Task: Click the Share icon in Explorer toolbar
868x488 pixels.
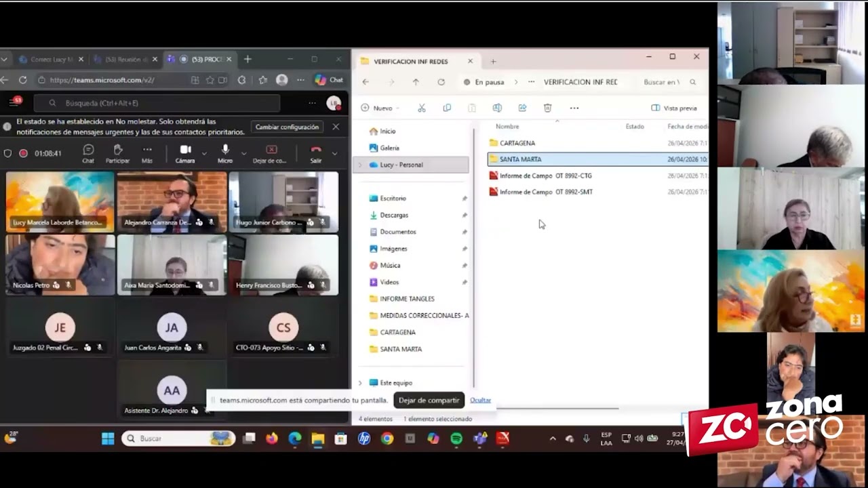Action: tap(522, 108)
